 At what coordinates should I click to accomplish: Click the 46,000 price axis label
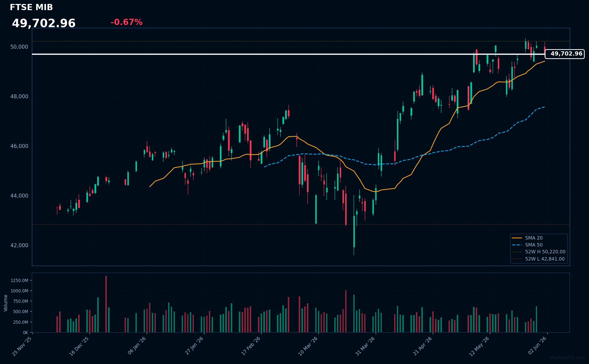point(19,146)
